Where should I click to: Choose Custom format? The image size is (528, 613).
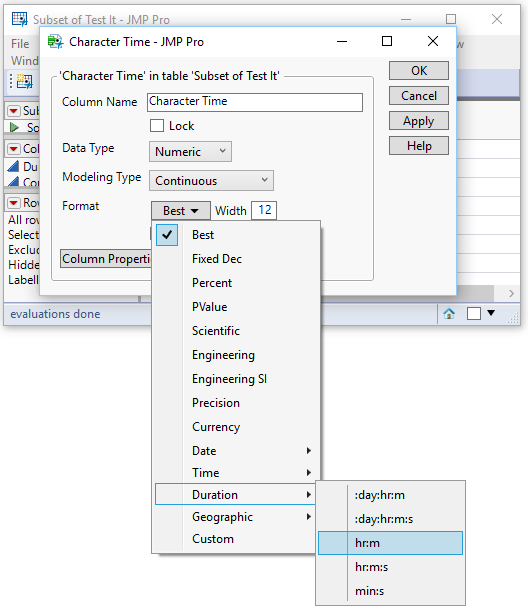[236, 539]
